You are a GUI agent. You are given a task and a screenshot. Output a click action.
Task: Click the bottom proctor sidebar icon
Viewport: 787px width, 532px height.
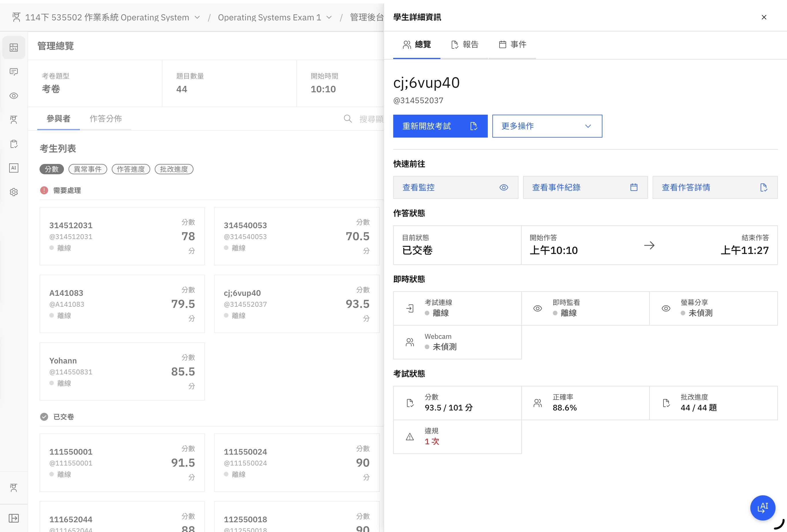point(13,488)
